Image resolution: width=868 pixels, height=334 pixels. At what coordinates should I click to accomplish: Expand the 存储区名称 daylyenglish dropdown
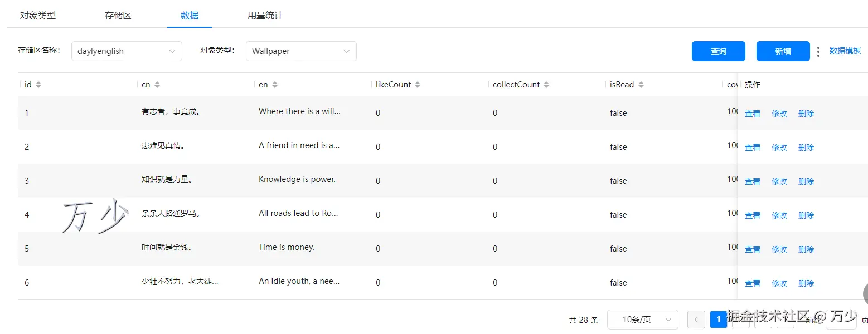127,51
